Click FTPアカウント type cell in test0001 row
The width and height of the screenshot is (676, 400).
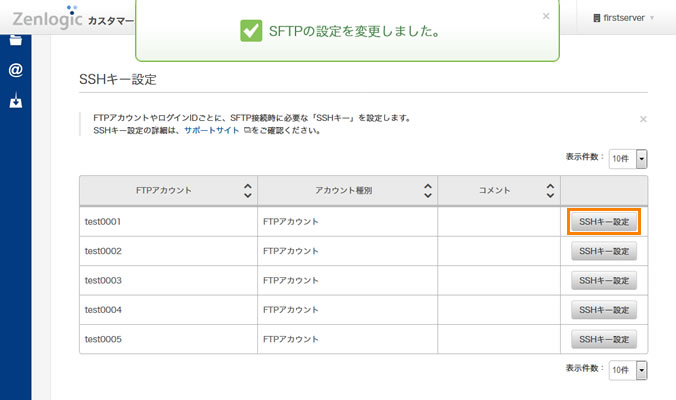[347, 222]
